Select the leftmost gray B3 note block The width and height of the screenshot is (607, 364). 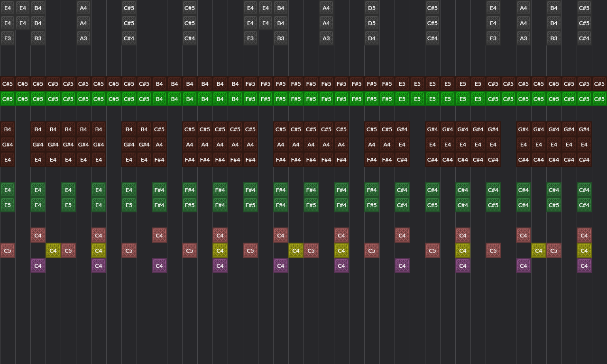38,38
